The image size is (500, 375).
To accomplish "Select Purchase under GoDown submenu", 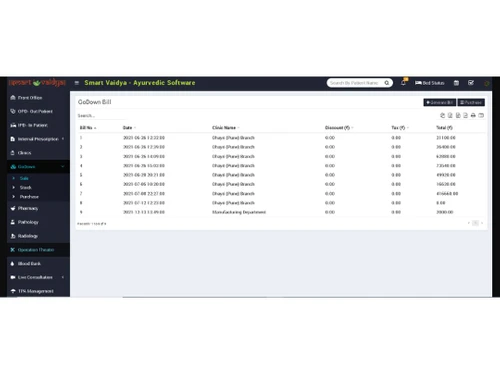I will click(29, 197).
